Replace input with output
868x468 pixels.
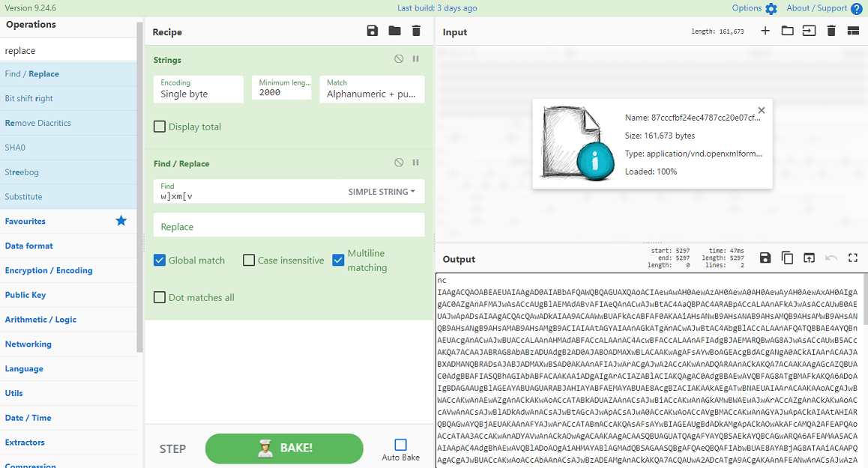(810, 258)
